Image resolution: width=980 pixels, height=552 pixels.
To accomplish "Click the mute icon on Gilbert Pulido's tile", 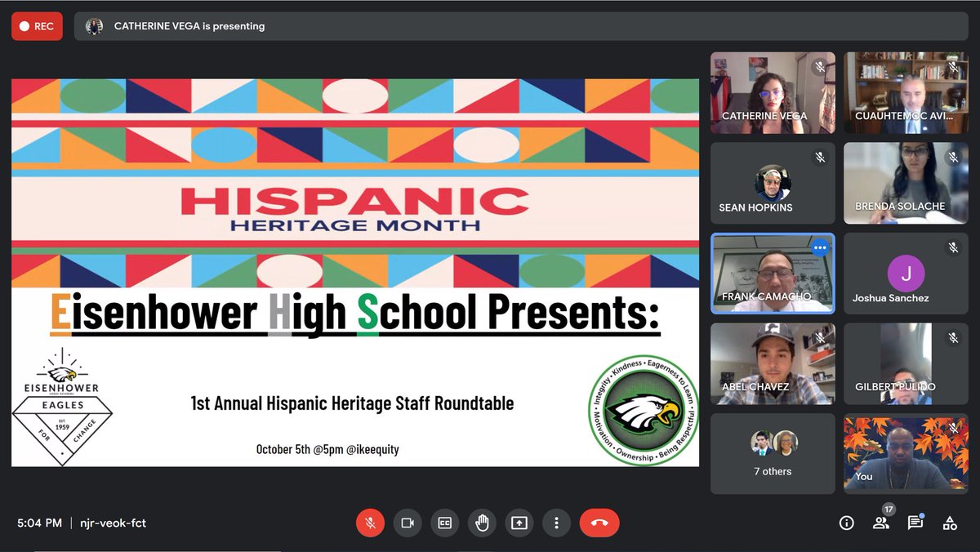I will [951, 336].
